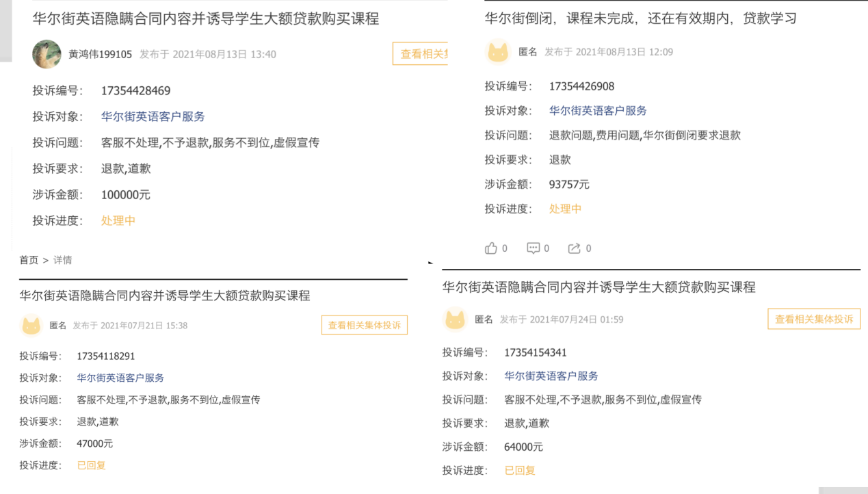Open comments via the speech bubble icon
Image resolution: width=868 pixels, height=494 pixels.
click(533, 248)
